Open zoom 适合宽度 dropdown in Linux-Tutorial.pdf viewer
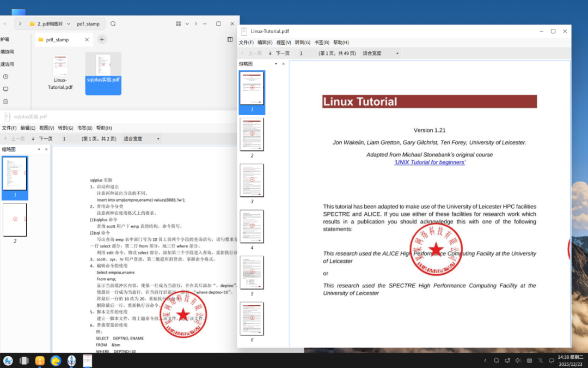The image size is (588, 368). [x=380, y=53]
